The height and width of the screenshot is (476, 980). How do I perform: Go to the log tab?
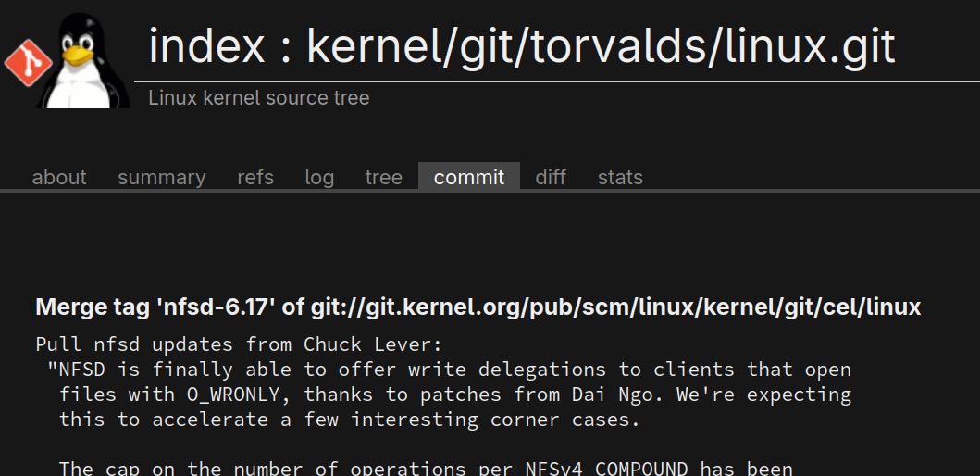click(319, 178)
